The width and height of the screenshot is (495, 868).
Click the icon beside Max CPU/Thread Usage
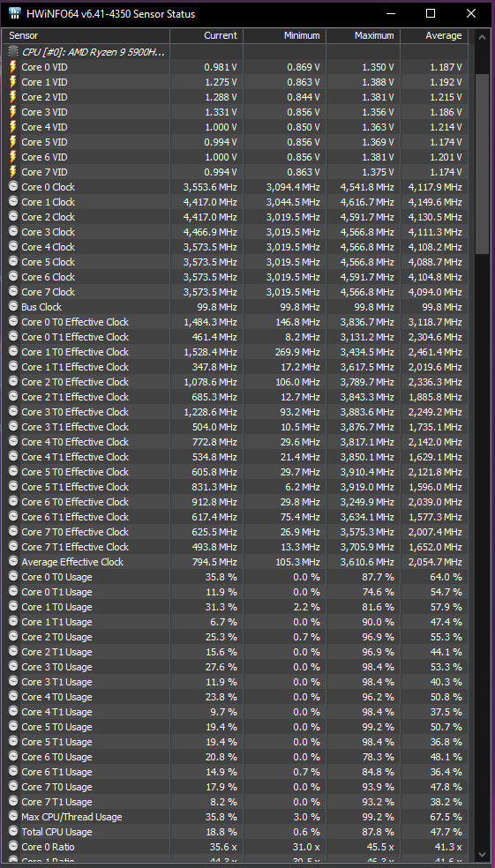click(x=13, y=817)
